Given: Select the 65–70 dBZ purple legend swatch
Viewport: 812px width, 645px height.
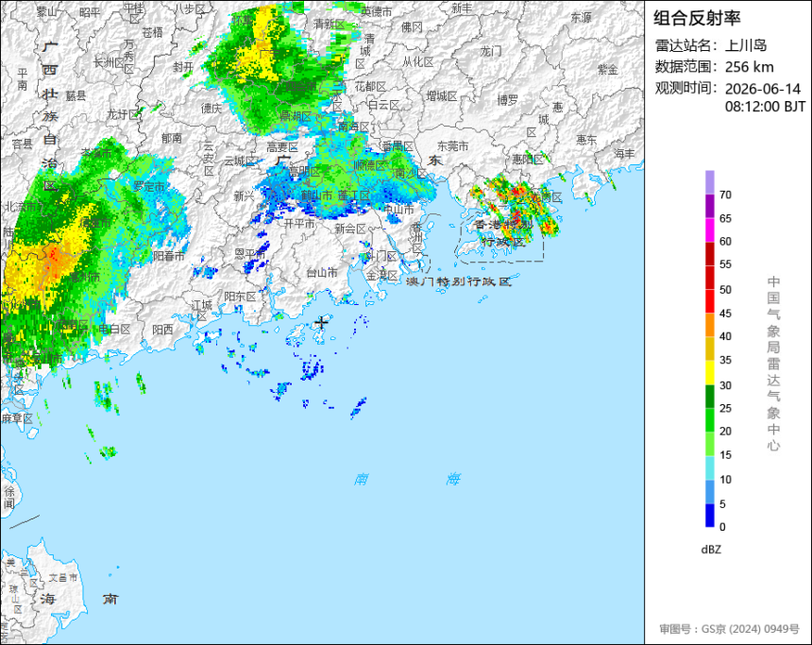Looking at the screenshot, I should (709, 206).
